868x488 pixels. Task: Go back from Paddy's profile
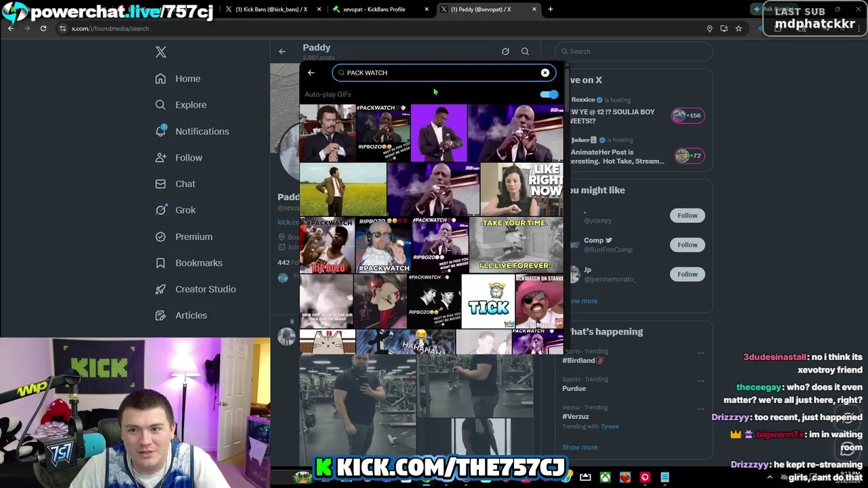(282, 52)
